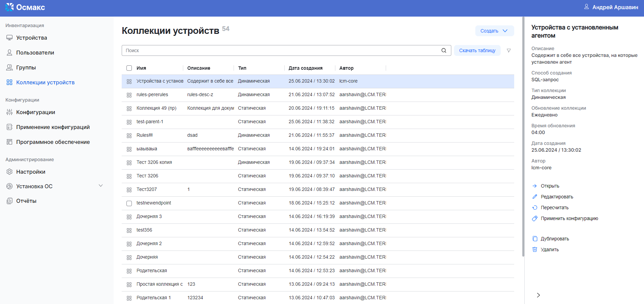Image resolution: width=644 pixels, height=304 pixels.
Task: Select the rules-pererules row grid icon
Action: [129, 95]
